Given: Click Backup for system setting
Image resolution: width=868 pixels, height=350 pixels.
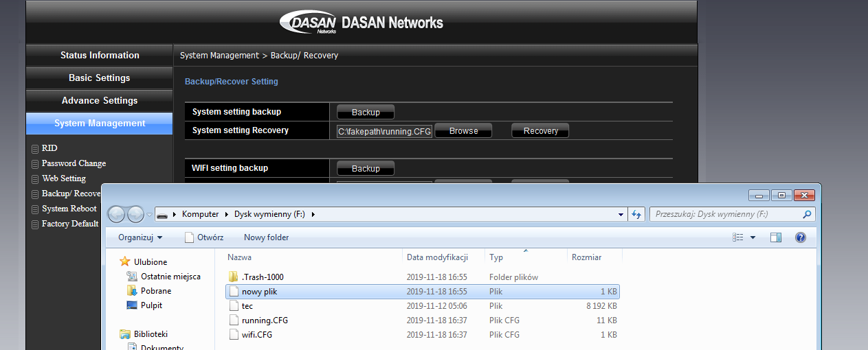Looking at the screenshot, I should (x=366, y=112).
